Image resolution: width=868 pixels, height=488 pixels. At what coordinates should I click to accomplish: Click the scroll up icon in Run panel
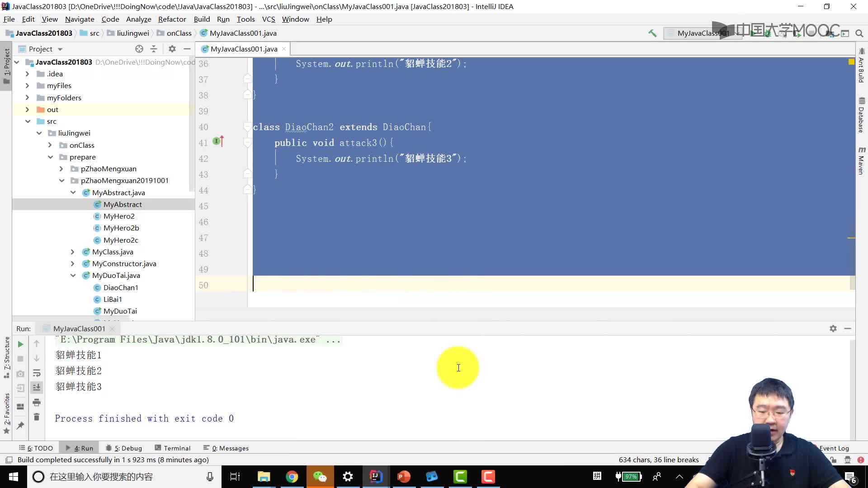[37, 344]
